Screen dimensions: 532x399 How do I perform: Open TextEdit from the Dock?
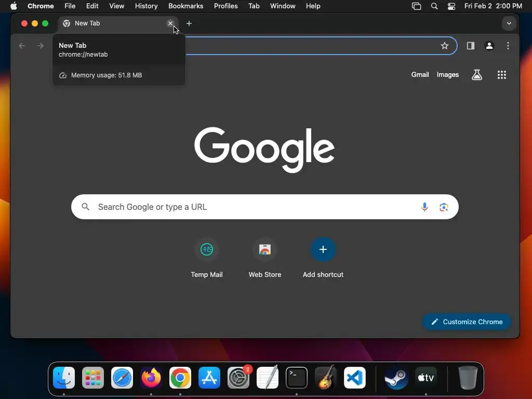[268, 378]
